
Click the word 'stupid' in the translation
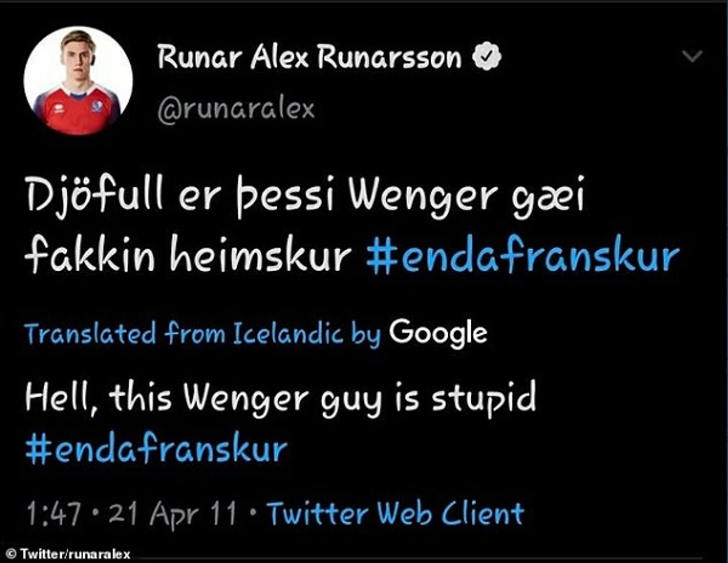[x=484, y=397]
